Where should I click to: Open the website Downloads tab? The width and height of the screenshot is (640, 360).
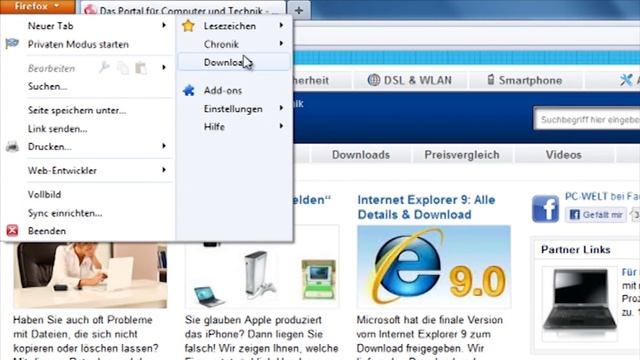click(361, 155)
